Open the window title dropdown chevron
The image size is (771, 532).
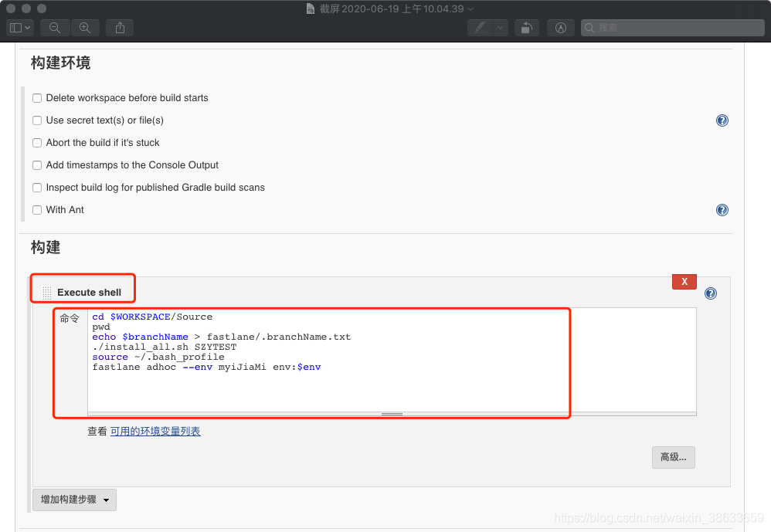[x=470, y=9]
